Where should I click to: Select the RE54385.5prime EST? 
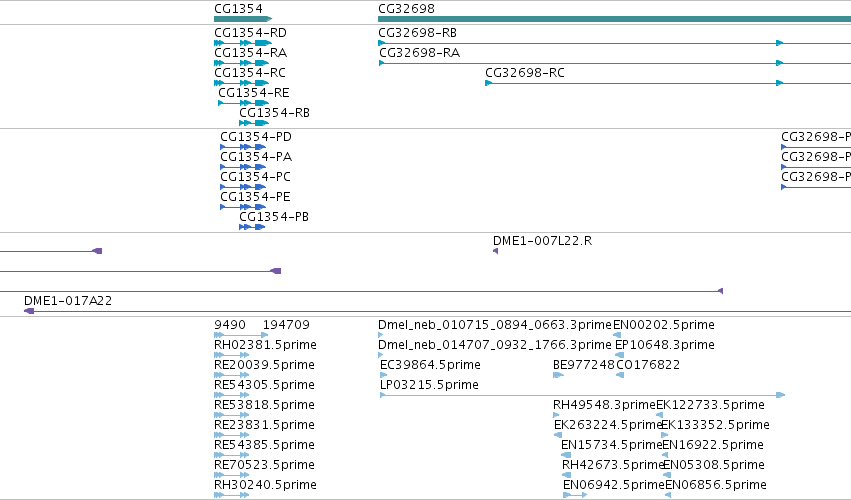(x=264, y=445)
